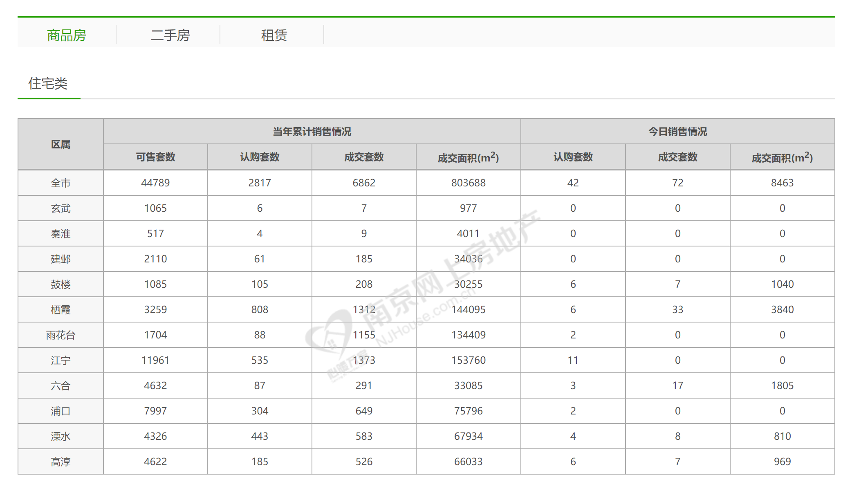This screenshot has width=861, height=504.
Task: Click the value 2817 in 全市 row
Action: [x=260, y=183]
